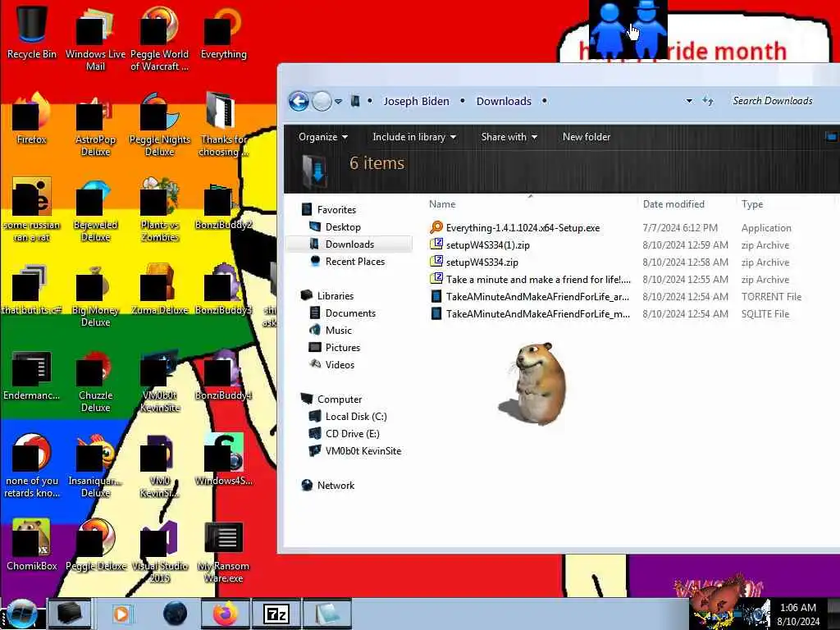The image size is (840, 630).
Task: Open BonziBuddy4 desktop icon
Action: click(x=223, y=375)
